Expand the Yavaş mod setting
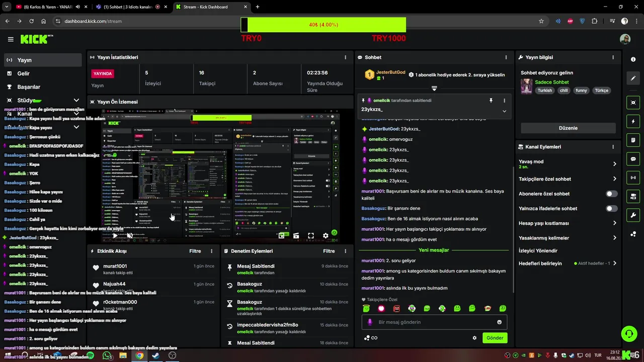Screen dimensions: 644x362 (x=614, y=164)
